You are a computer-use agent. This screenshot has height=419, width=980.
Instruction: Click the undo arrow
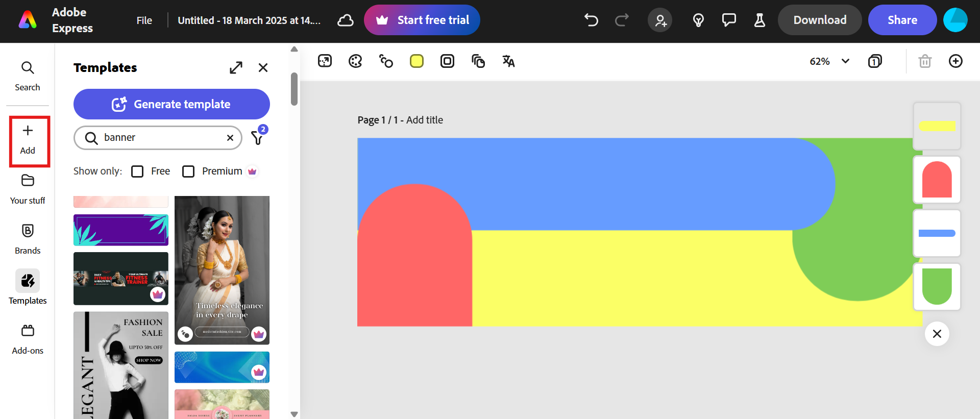point(591,20)
